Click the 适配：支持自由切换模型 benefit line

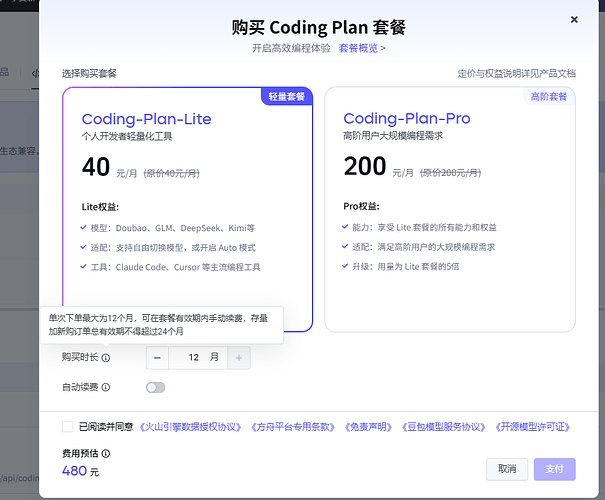tap(173, 248)
